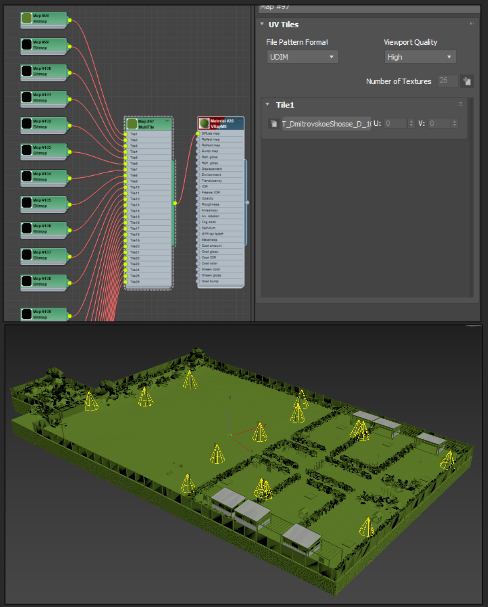Viewport: 488px width, 607px height.
Task: Select the Map #103 Bitmap node thumbnail
Action: [x=27, y=150]
